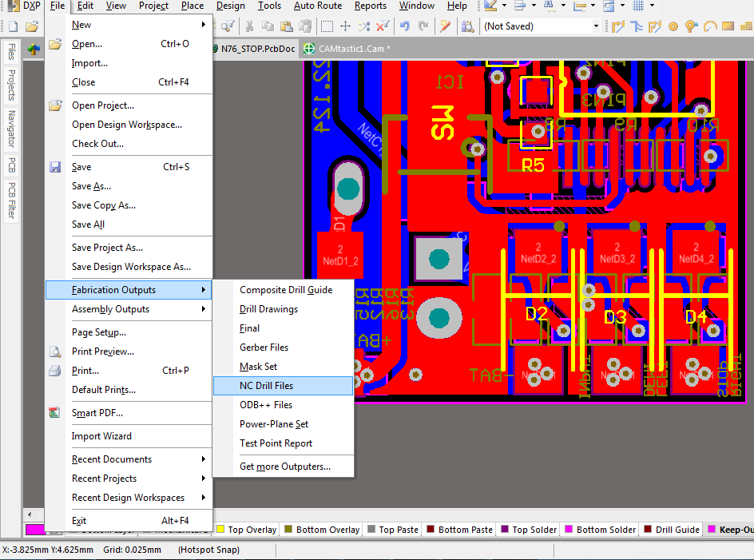Image resolution: width=754 pixels, height=560 pixels.
Task: Click the Redo arrow icon
Action: click(x=423, y=26)
